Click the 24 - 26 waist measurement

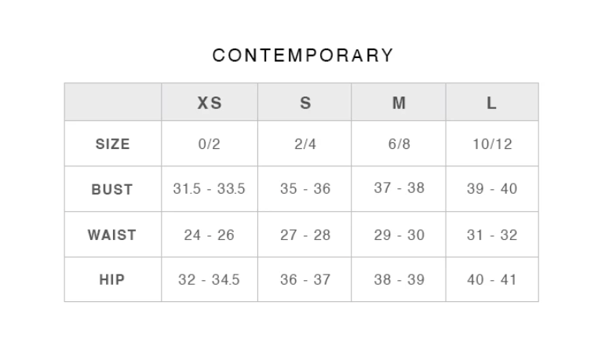[x=210, y=235]
